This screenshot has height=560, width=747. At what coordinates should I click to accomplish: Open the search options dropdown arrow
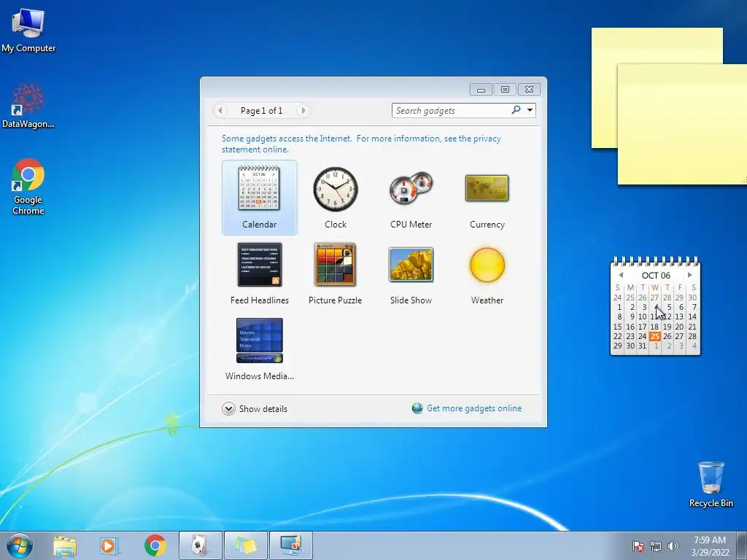pos(530,111)
